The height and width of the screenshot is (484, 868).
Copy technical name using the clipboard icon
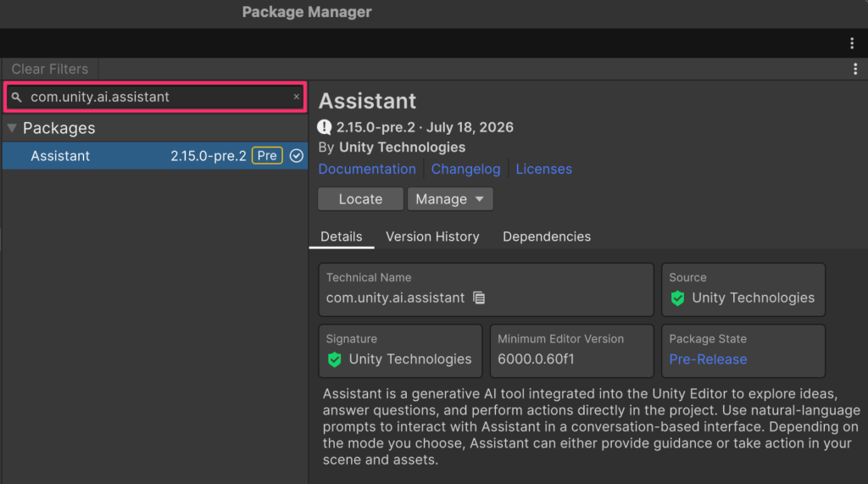pos(479,298)
